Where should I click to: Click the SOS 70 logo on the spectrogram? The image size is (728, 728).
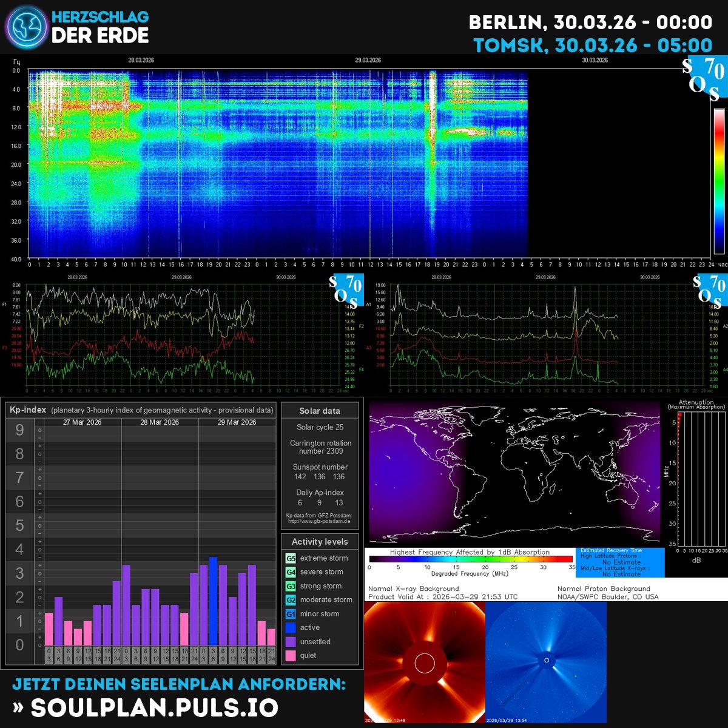tap(704, 79)
